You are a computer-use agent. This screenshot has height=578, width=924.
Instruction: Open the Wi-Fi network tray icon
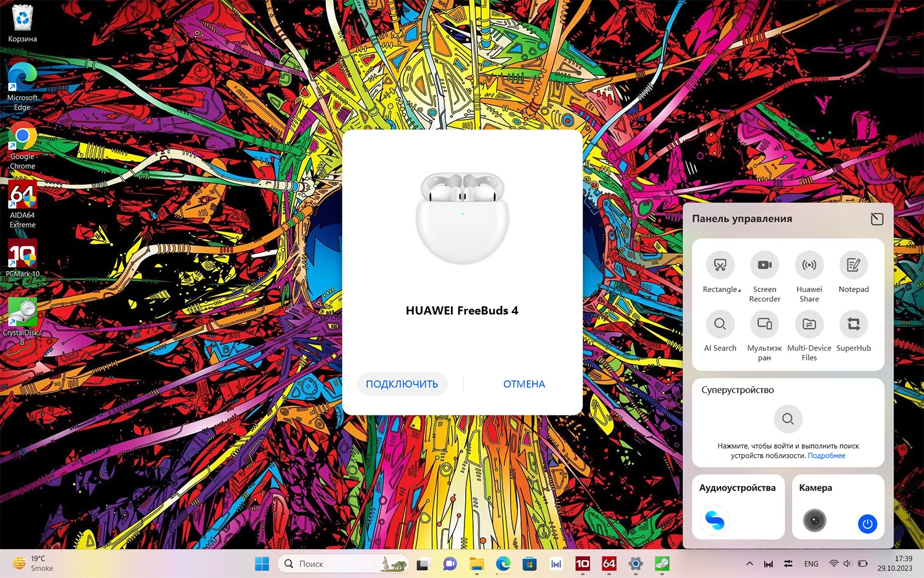[x=833, y=564]
